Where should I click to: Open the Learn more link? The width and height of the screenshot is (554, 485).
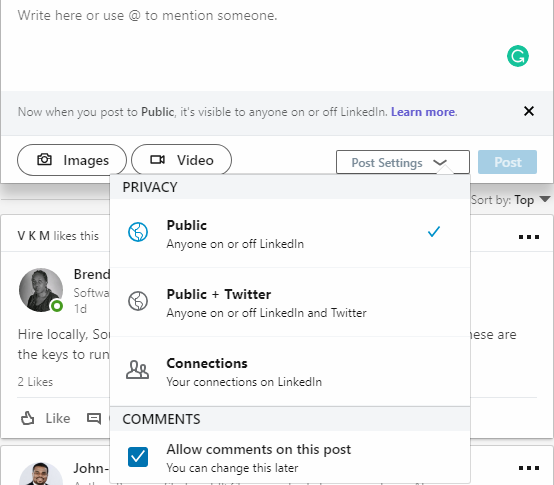424,112
